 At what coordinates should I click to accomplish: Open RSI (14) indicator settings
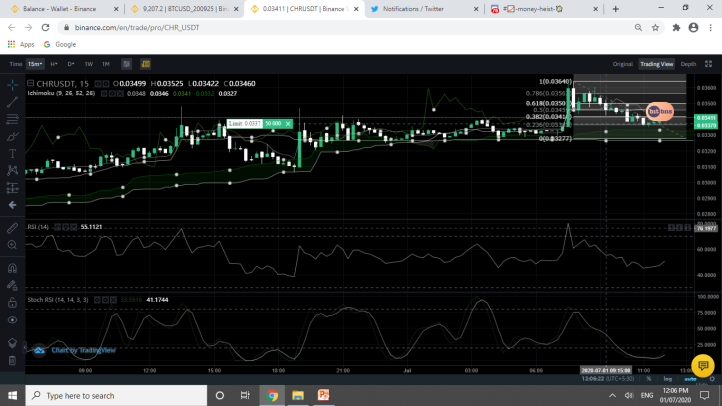pyautogui.click(x=65, y=227)
